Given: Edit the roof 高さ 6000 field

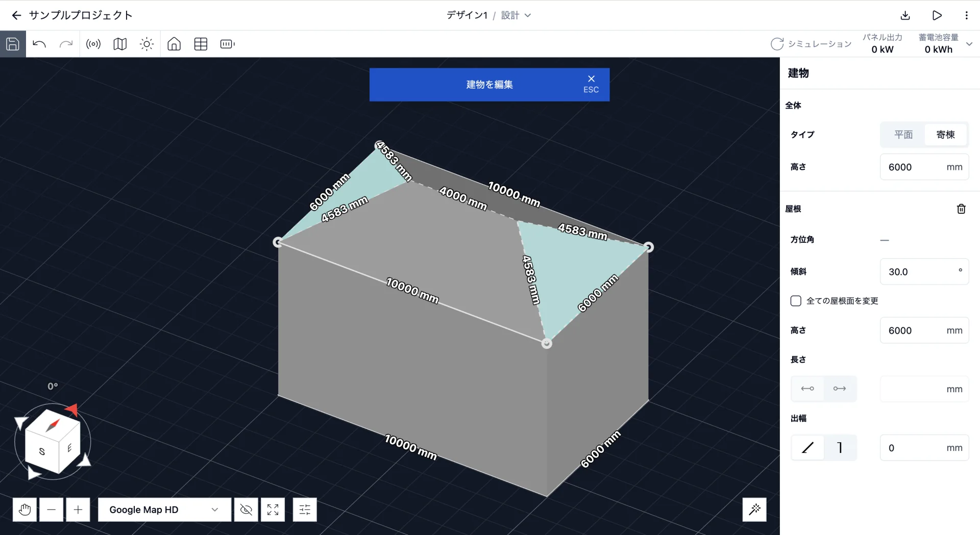Looking at the screenshot, I should pos(924,330).
